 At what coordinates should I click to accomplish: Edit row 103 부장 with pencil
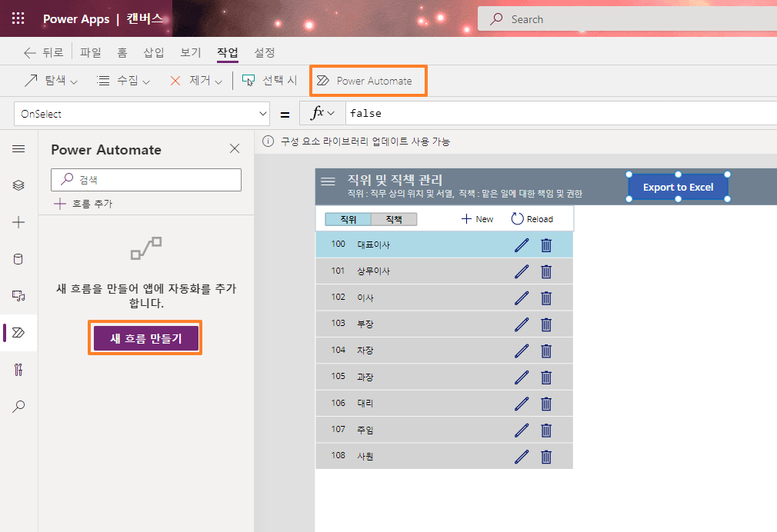[x=522, y=324]
